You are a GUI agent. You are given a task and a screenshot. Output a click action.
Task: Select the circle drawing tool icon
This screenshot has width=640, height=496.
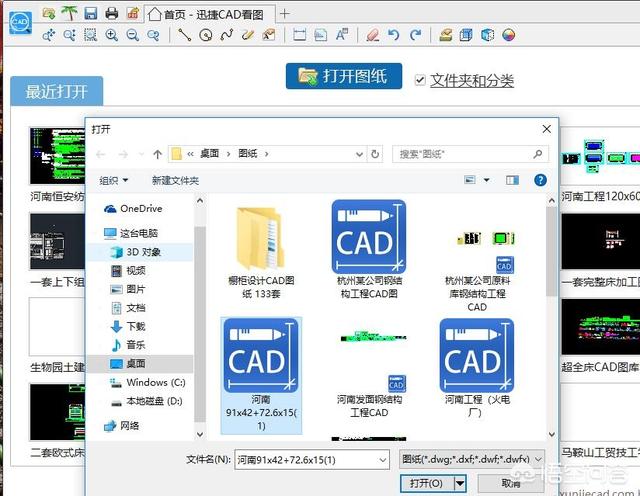(x=206, y=35)
